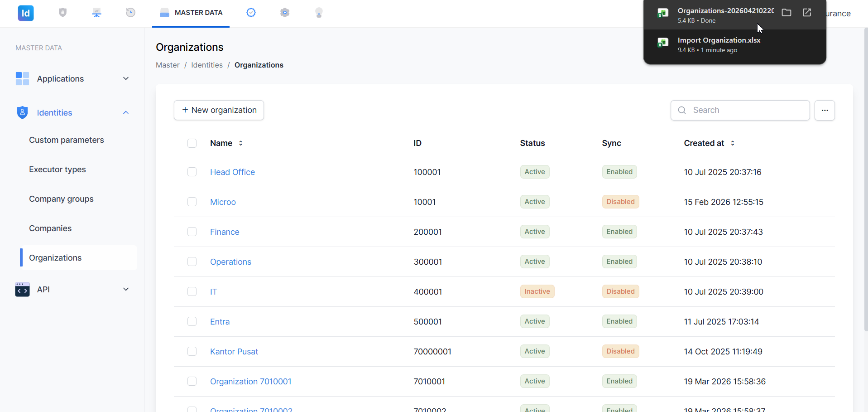Select the Kantor Pusat row checkbox

(x=192, y=351)
